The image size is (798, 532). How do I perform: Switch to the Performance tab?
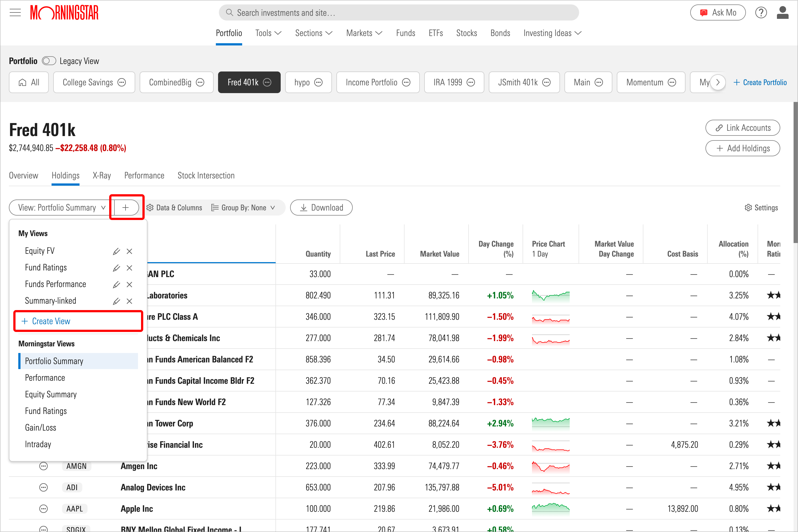(x=144, y=175)
